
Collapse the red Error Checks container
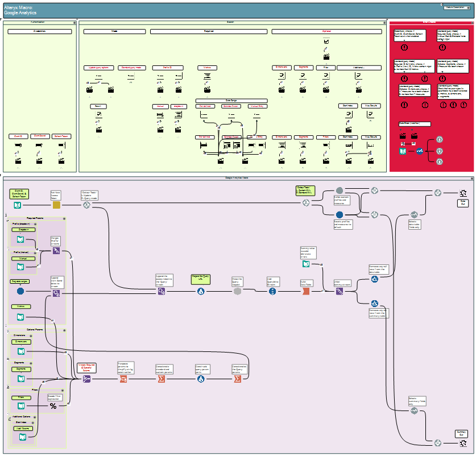[473, 23]
